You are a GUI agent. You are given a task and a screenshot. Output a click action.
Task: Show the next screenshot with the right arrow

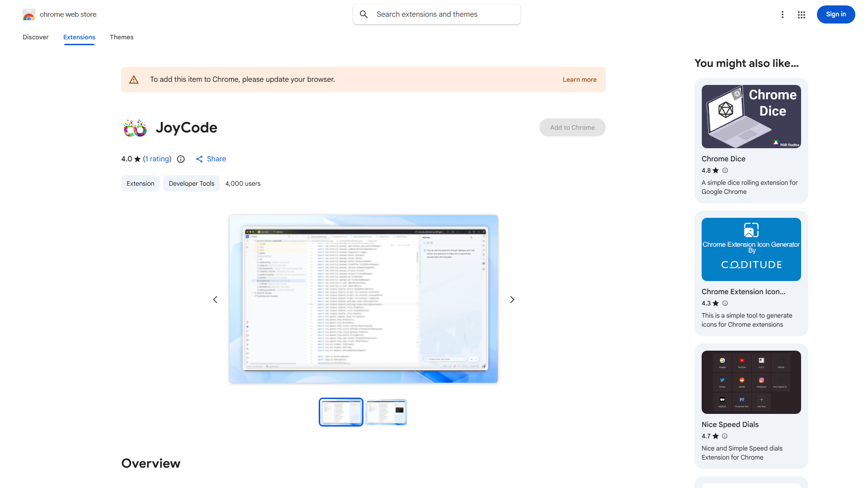point(512,300)
